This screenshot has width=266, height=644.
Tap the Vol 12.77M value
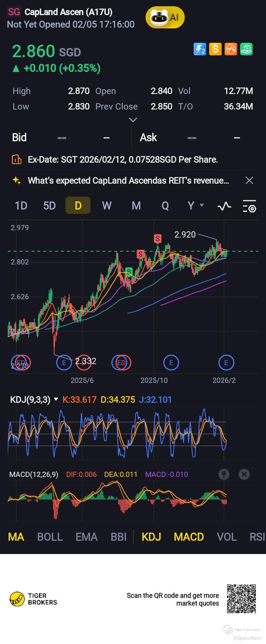pyautogui.click(x=238, y=91)
